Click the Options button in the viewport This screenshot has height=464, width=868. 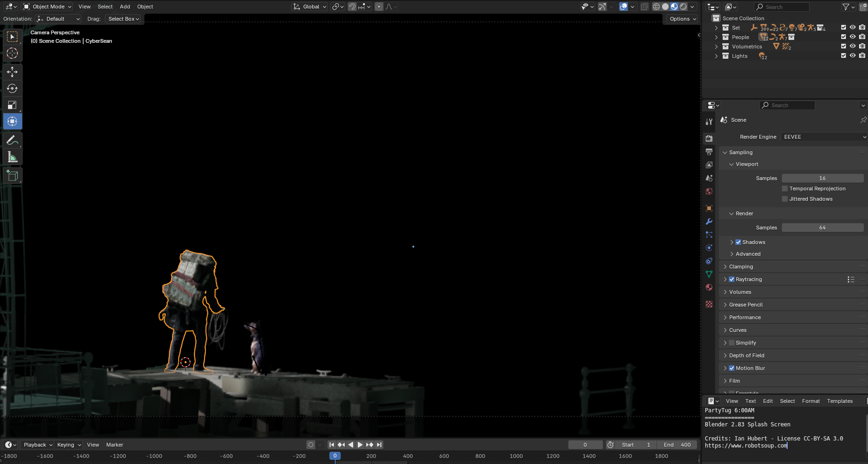(682, 19)
